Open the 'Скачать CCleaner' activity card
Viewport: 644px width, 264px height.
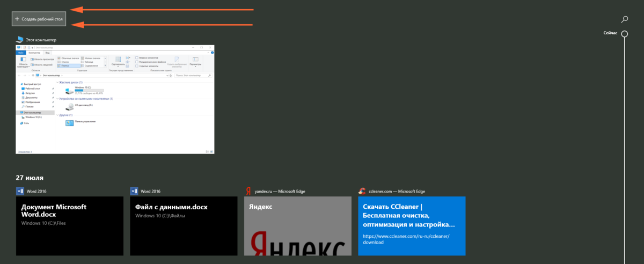point(412,226)
